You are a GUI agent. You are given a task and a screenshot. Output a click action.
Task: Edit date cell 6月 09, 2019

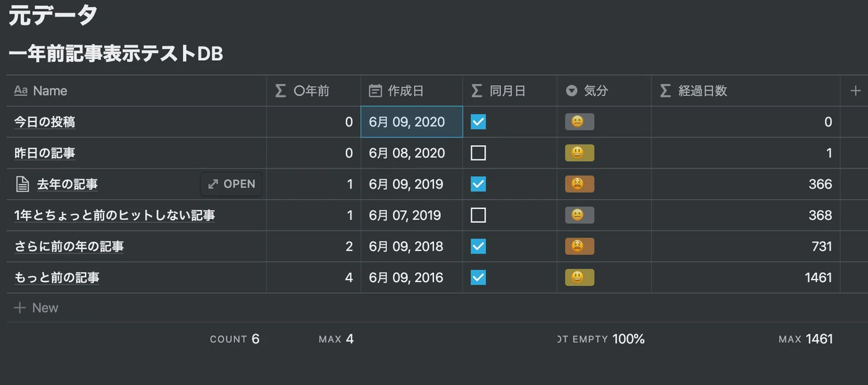[x=412, y=184]
